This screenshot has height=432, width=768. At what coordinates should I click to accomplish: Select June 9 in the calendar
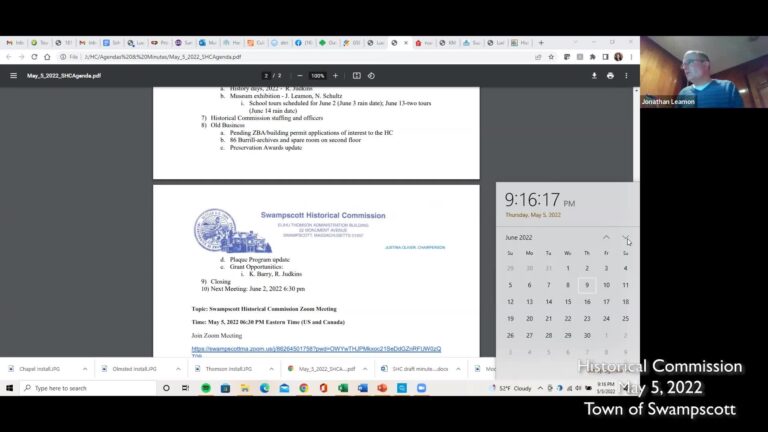click(x=587, y=285)
